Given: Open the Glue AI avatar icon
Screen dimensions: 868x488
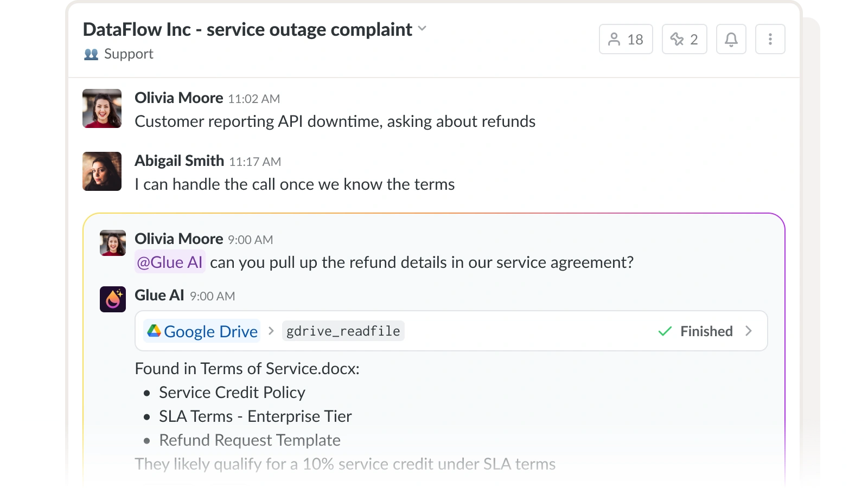Looking at the screenshot, I should tap(113, 299).
